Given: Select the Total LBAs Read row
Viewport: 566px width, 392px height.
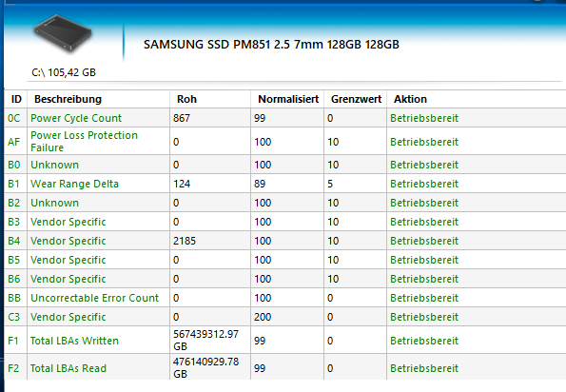Looking at the screenshot, I should point(285,368).
